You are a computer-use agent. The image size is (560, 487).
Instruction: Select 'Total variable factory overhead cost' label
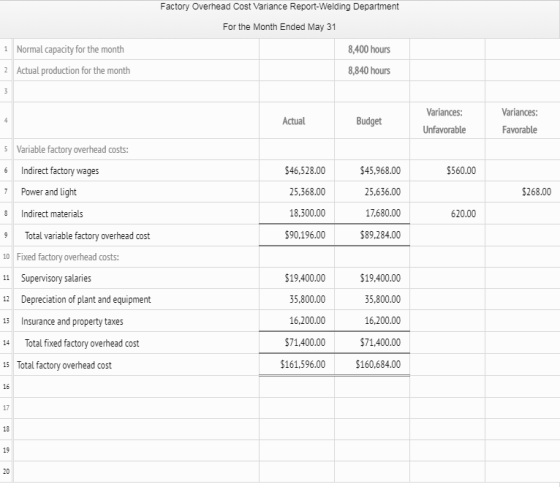pos(88,236)
